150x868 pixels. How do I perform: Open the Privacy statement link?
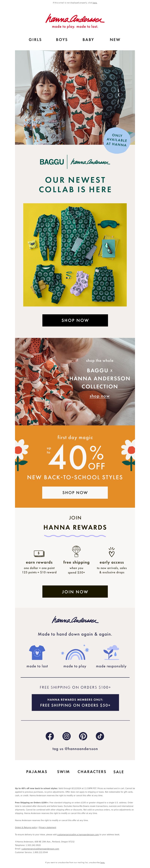48,828
